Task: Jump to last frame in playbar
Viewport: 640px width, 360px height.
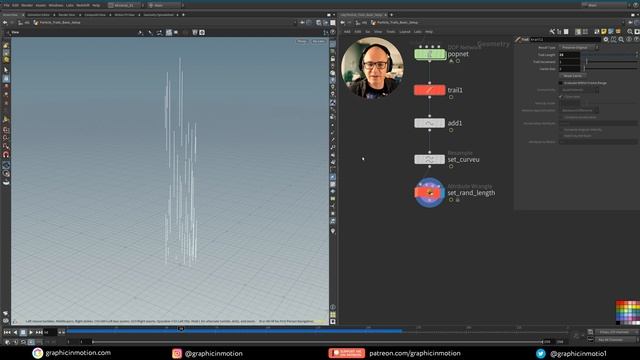Action: coord(39,332)
